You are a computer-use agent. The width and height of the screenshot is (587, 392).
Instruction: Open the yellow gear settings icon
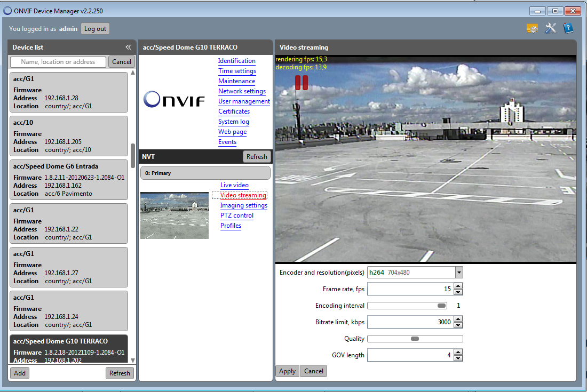click(532, 29)
